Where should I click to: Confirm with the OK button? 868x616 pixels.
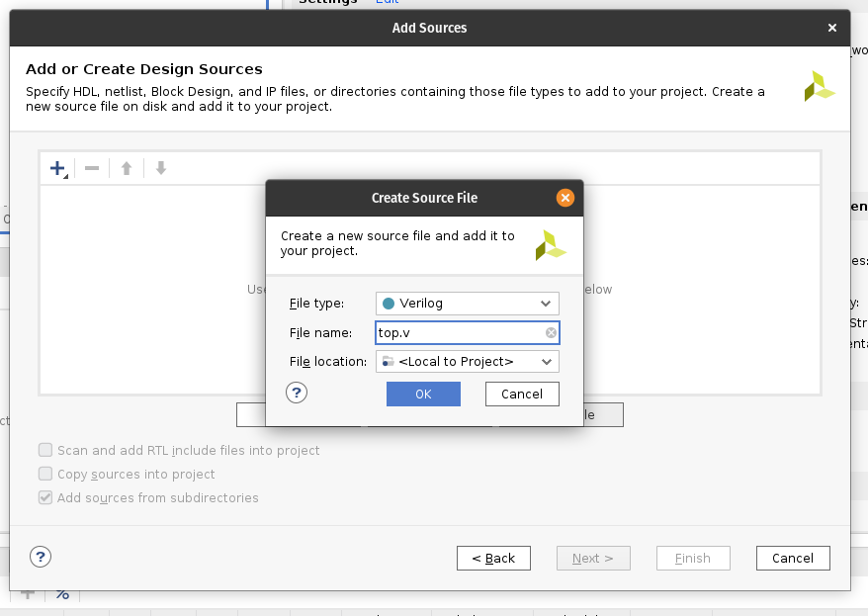(423, 395)
